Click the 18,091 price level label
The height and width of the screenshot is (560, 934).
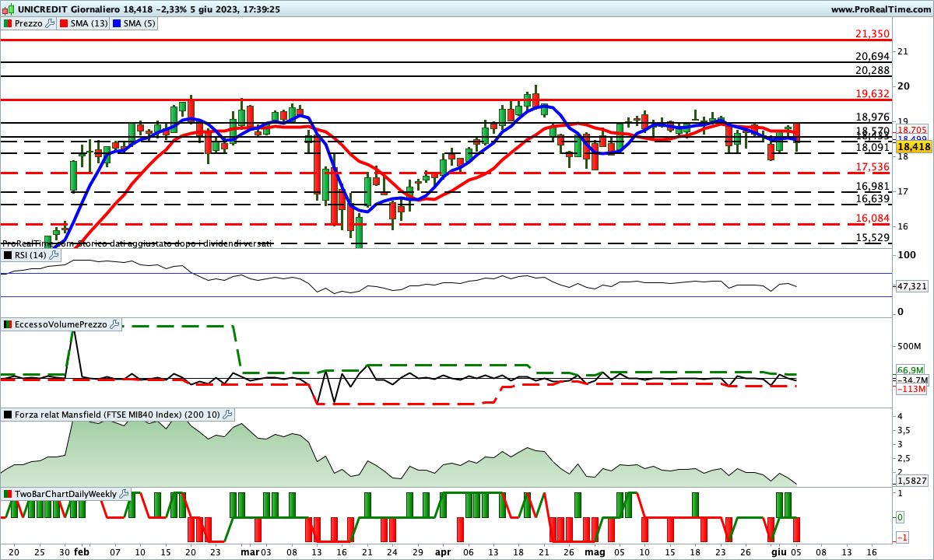872,147
